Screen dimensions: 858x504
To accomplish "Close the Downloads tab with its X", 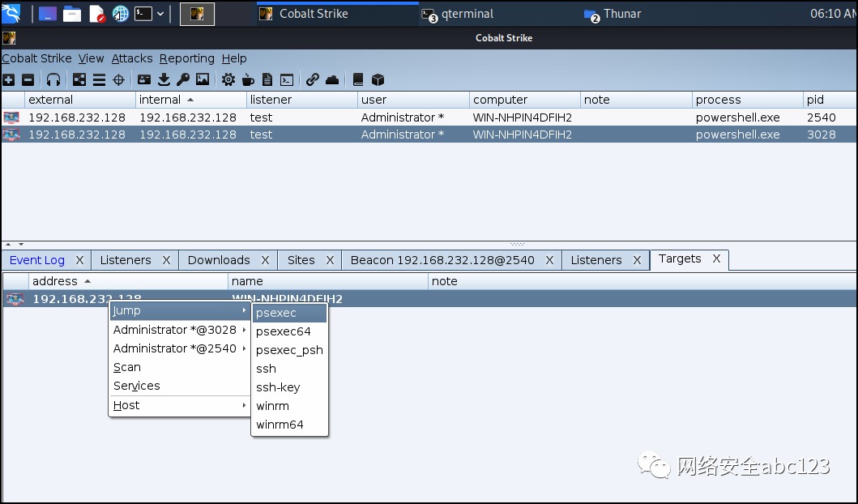I will (x=265, y=260).
